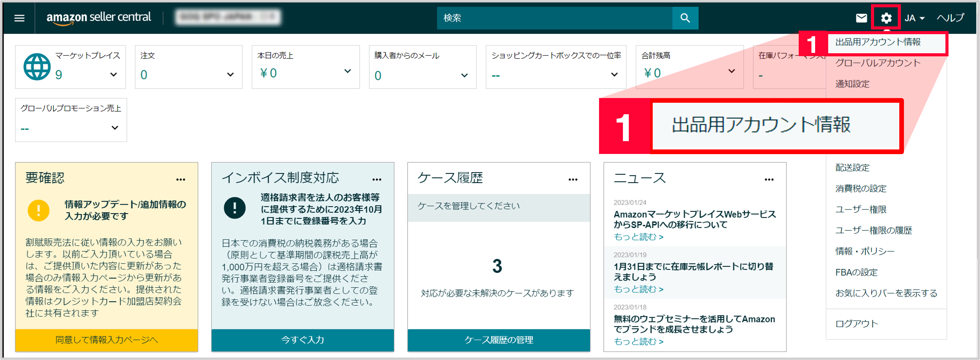Expand the ショッピングカートボックス tile chevron
The image size is (980, 360).
614,74
